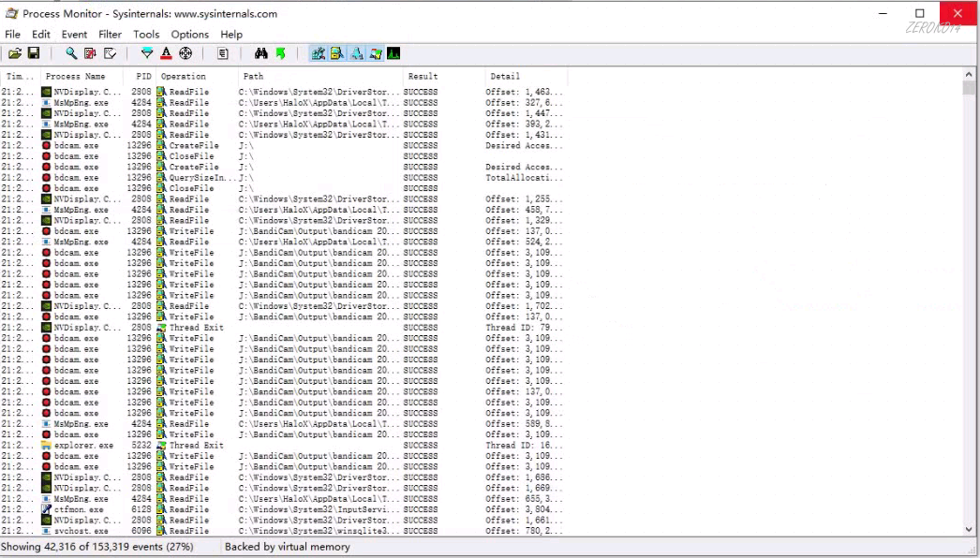Open Find with the binoculars icon
980x558 pixels.
pyautogui.click(x=261, y=53)
